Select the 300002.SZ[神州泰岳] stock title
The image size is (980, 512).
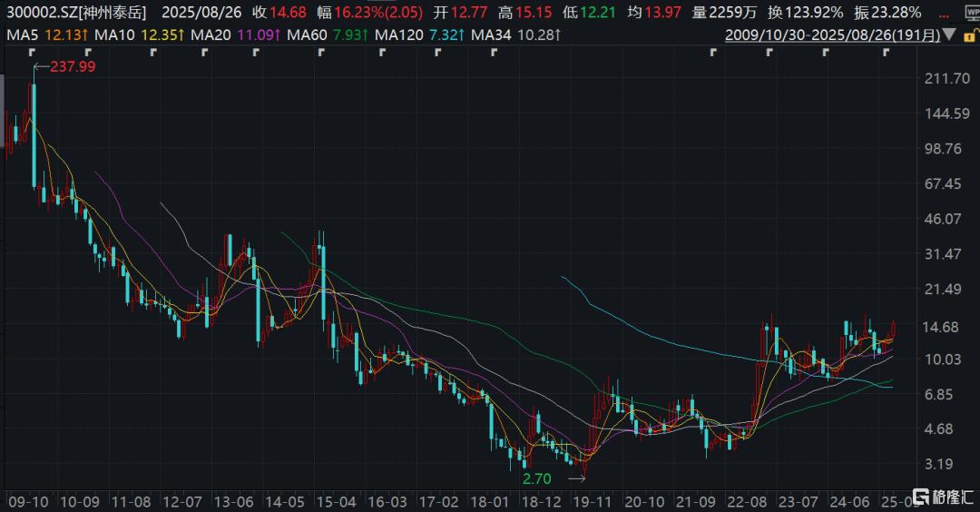[x=76, y=13]
